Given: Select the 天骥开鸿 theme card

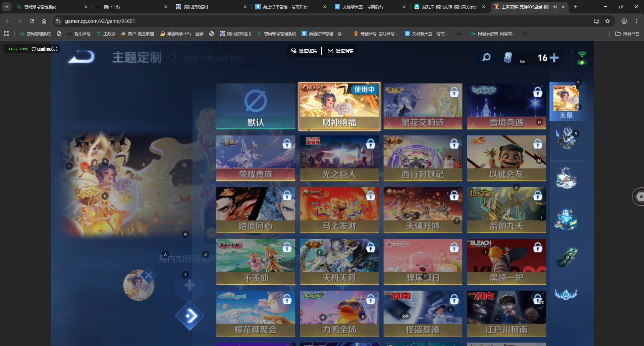Looking at the screenshot, I should (x=423, y=210).
